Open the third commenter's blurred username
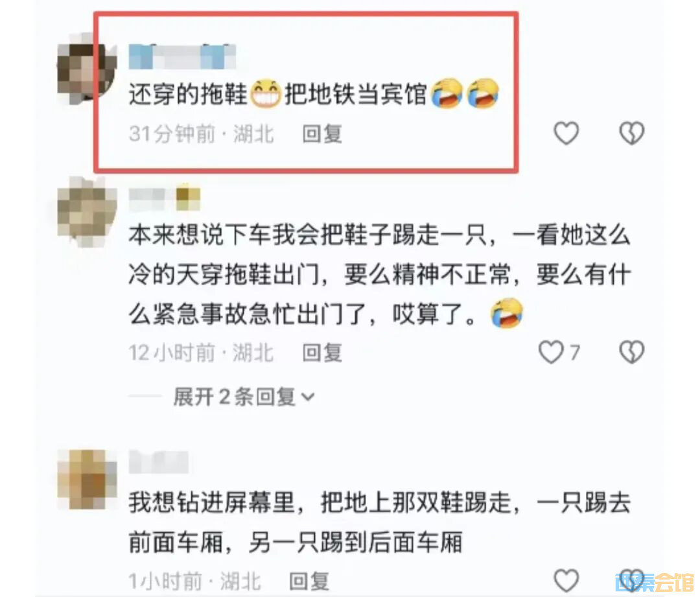 (159, 462)
